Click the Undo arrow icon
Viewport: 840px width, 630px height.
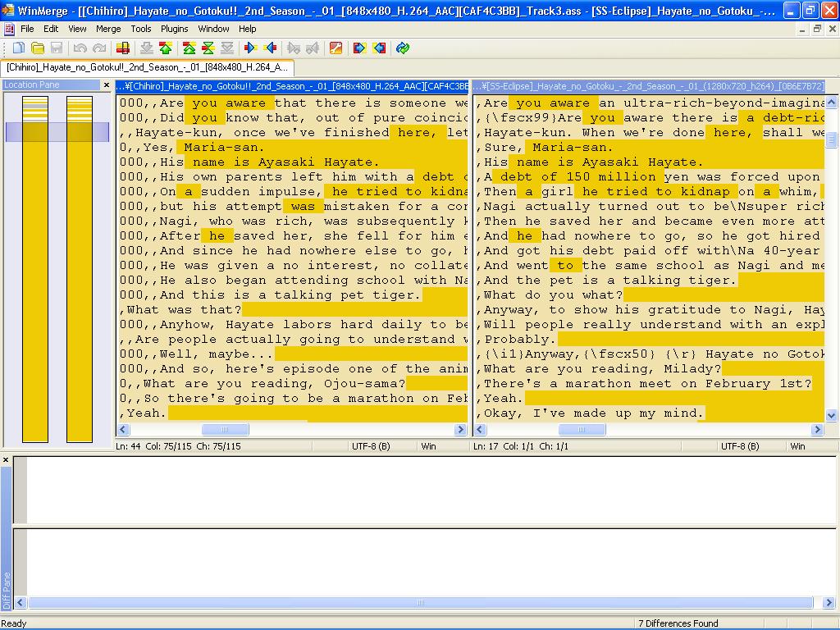point(80,48)
